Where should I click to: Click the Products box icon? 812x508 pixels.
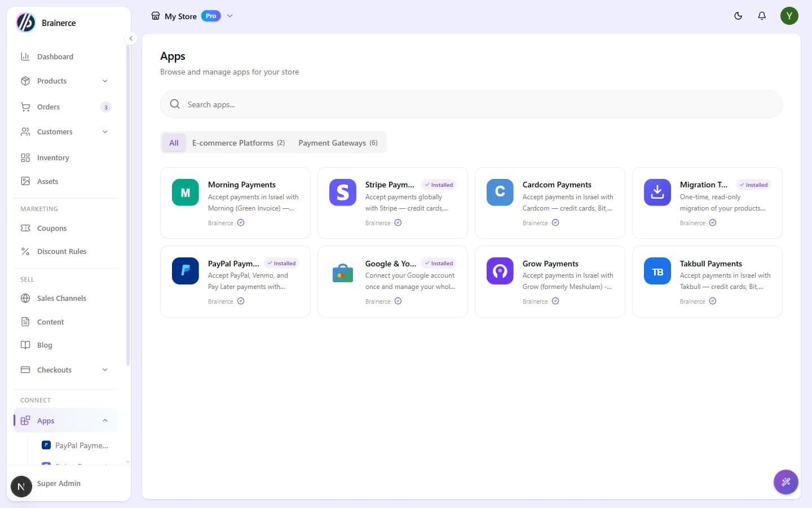25,81
